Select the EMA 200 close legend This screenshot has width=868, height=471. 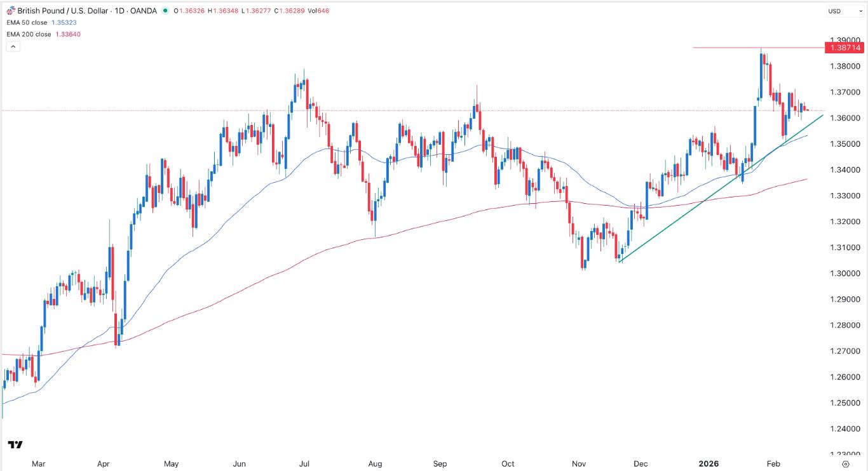[27, 34]
